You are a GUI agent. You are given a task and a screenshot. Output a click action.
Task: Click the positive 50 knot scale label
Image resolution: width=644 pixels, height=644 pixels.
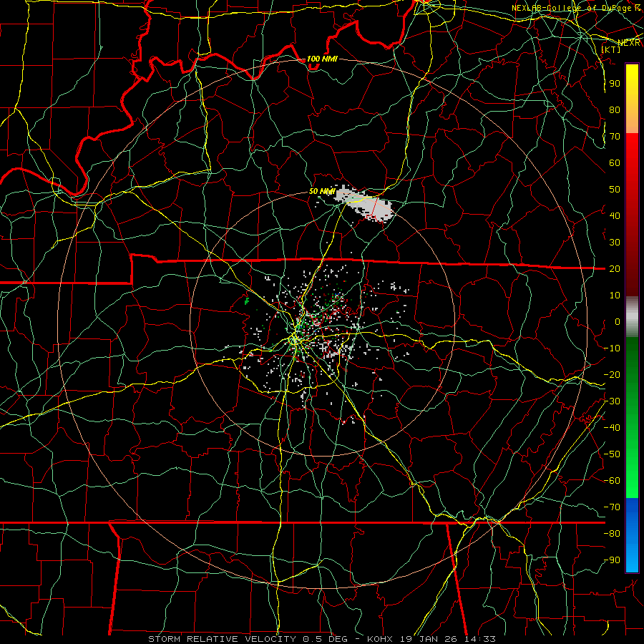click(x=615, y=190)
